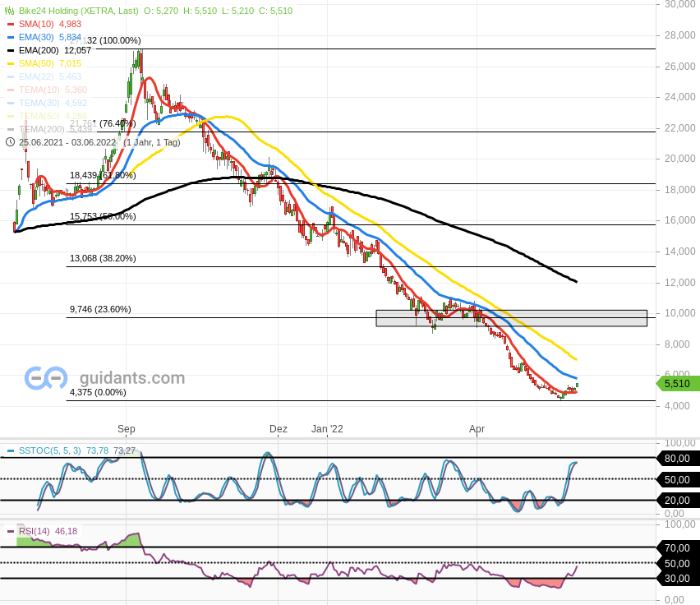
Task: Select the Jan '22 time axis label
Action: coord(327,429)
